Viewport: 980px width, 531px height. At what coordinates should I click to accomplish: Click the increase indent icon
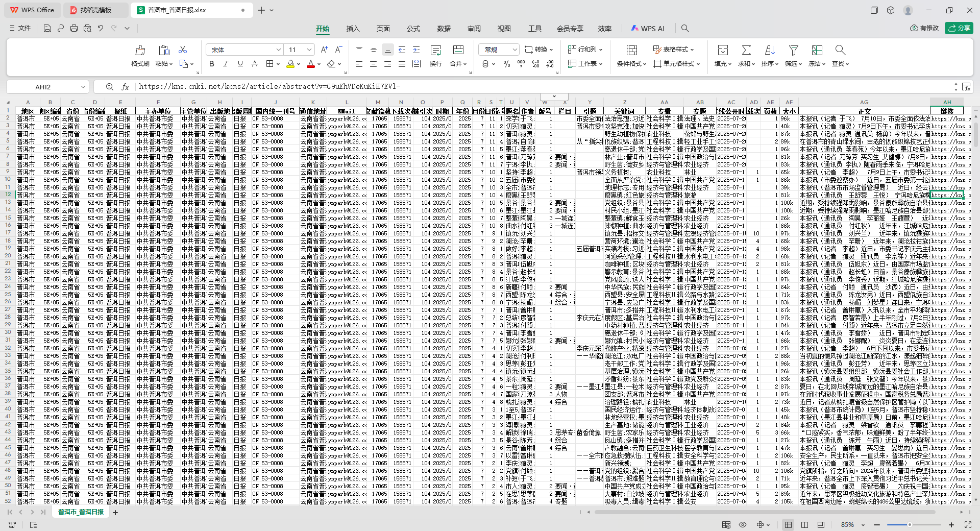[x=416, y=50]
